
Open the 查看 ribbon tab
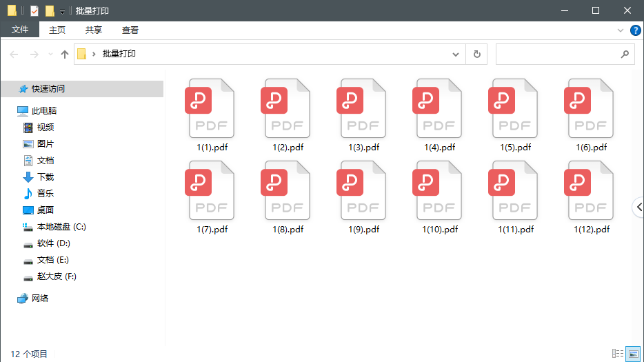coord(130,30)
